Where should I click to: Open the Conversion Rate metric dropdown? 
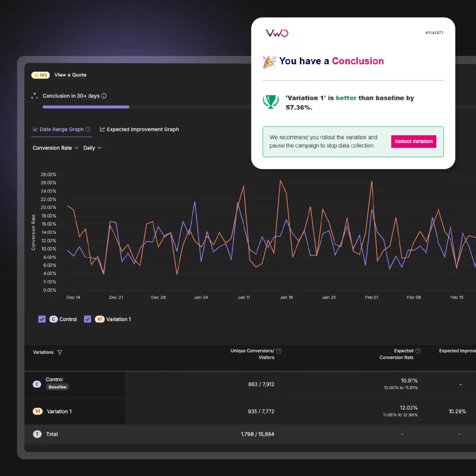click(x=55, y=148)
